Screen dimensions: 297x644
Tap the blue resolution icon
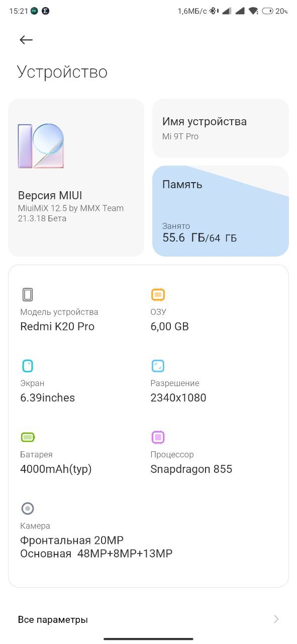(x=158, y=366)
